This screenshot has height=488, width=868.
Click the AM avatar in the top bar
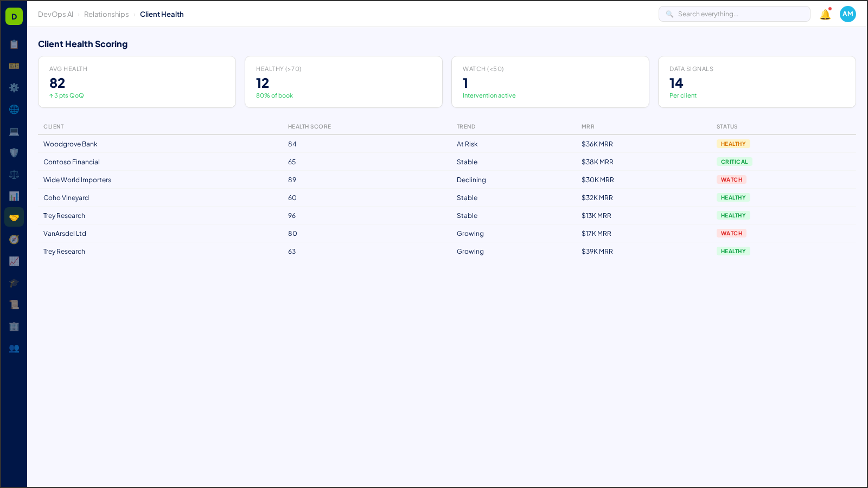847,14
